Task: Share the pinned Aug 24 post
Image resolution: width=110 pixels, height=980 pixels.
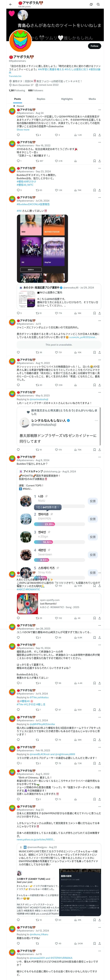Action: tap(99, 135)
